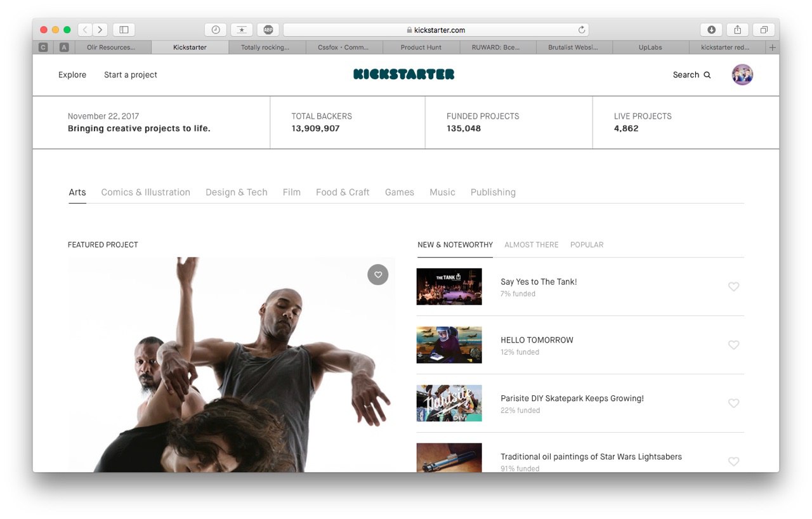Open Traditional oil paintings of Star Wars Lightsabers
Screen dimensions: 812x519
click(x=591, y=457)
